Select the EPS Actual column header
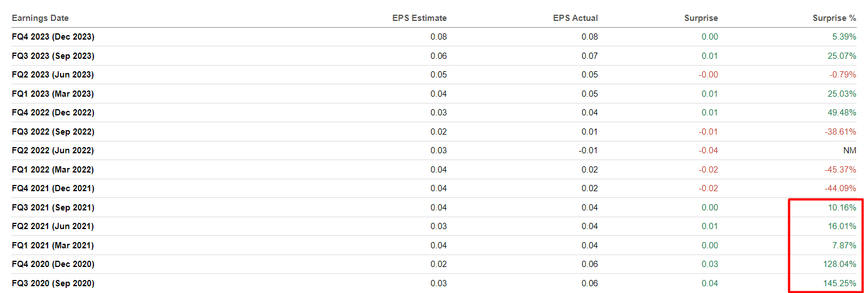Viewport: 868px width, 293px height. (x=575, y=18)
